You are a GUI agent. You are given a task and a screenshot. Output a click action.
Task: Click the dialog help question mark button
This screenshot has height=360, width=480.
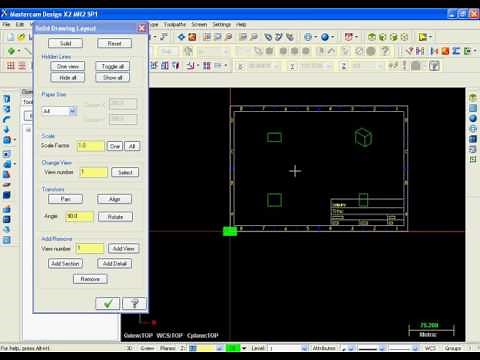click(x=134, y=304)
